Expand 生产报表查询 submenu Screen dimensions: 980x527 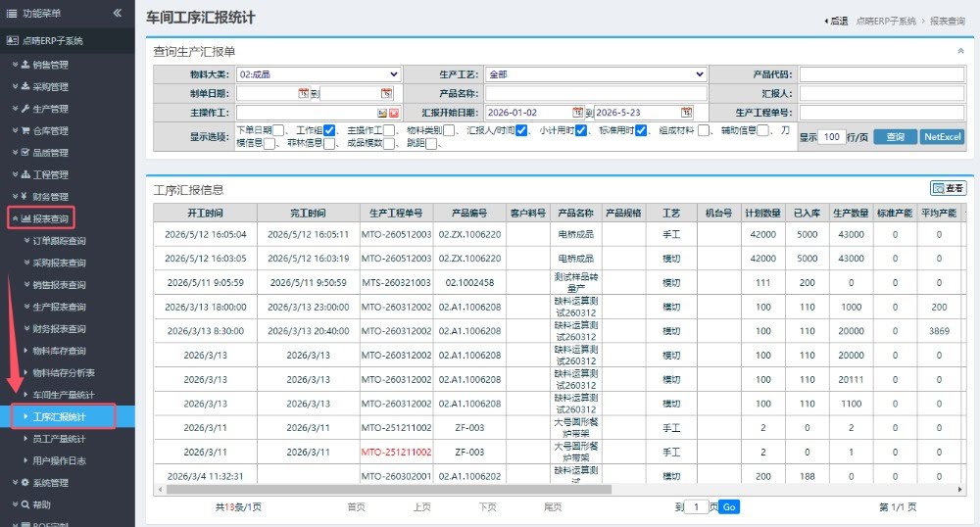[x=59, y=307]
